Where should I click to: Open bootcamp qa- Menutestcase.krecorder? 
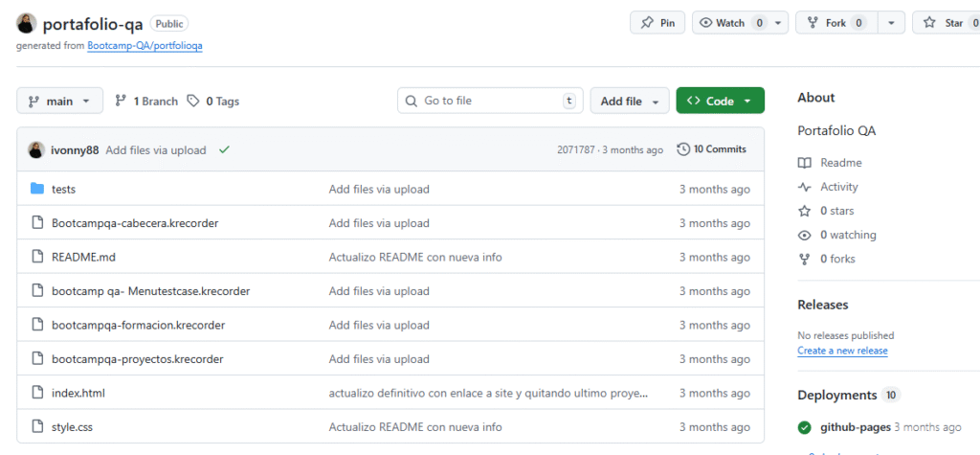click(150, 291)
